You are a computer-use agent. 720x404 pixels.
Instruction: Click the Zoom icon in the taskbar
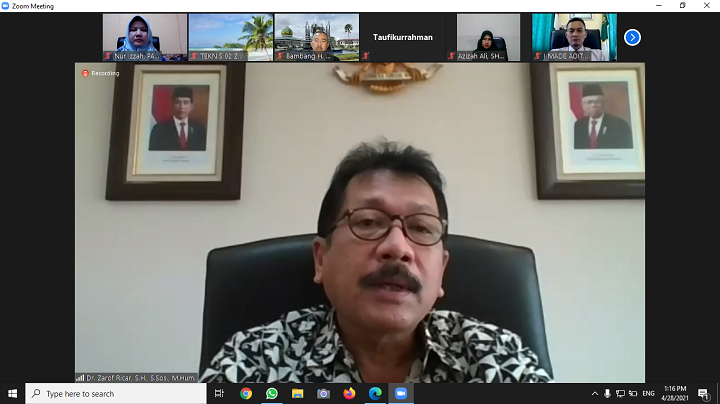(x=401, y=394)
